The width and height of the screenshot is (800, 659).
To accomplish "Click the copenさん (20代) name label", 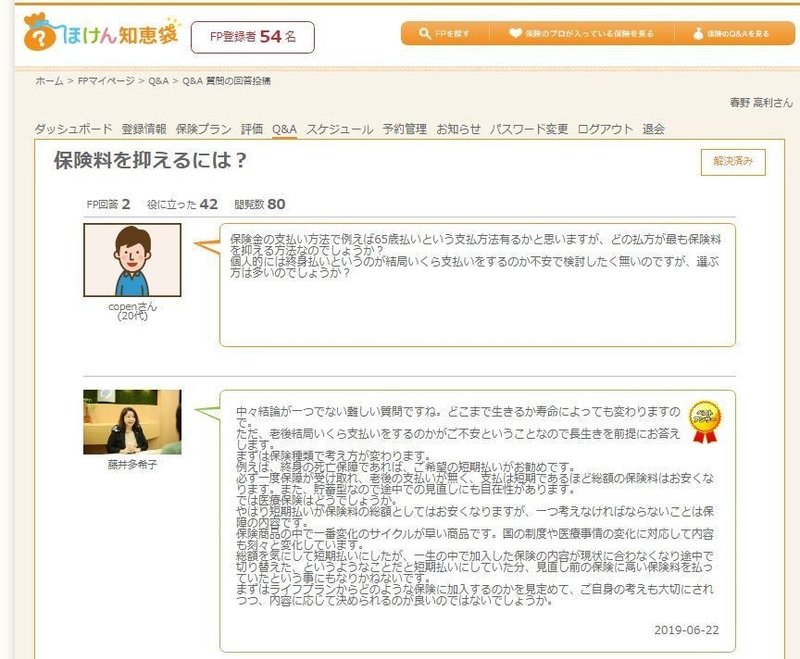I will [x=132, y=311].
